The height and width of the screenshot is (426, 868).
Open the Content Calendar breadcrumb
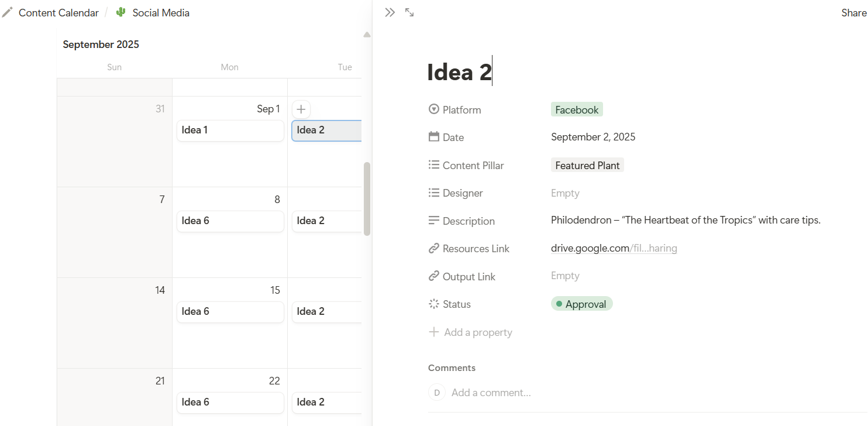[x=58, y=12]
